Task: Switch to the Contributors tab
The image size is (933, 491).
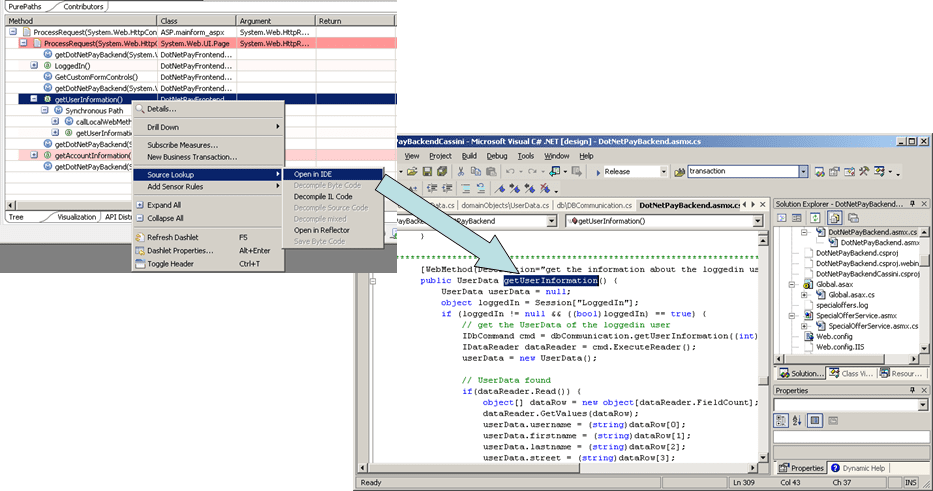Action: (83, 7)
